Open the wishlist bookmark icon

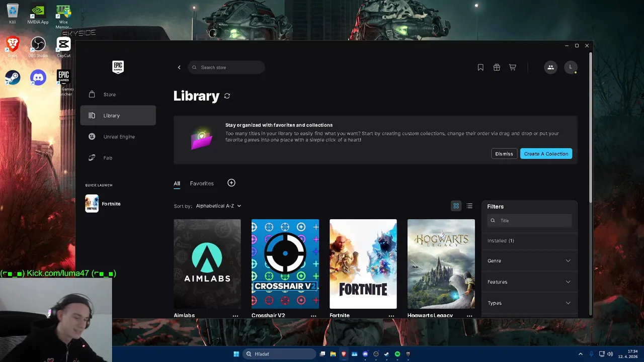point(480,67)
